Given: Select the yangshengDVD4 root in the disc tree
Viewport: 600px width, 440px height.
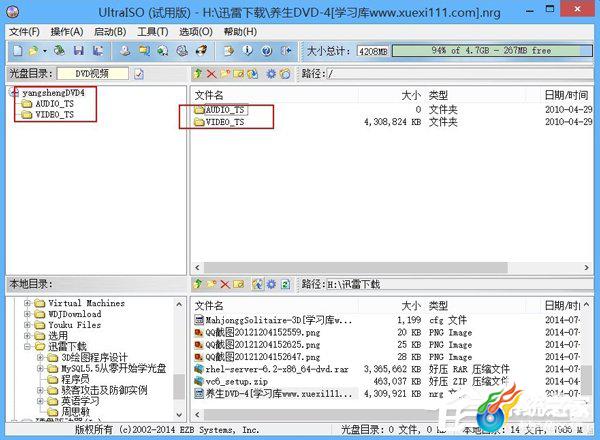Looking at the screenshot, I should tap(53, 93).
